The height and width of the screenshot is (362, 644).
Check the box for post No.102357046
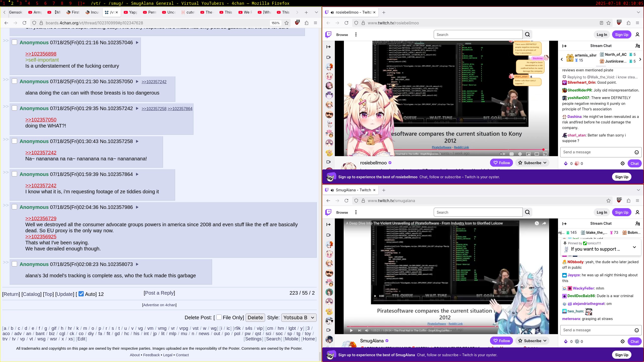click(15, 42)
